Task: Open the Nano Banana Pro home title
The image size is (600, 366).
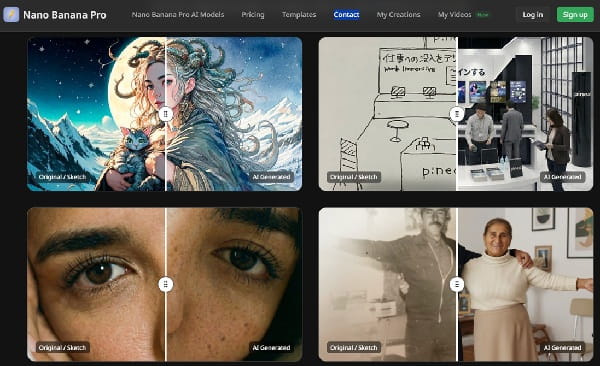Action: coord(65,15)
